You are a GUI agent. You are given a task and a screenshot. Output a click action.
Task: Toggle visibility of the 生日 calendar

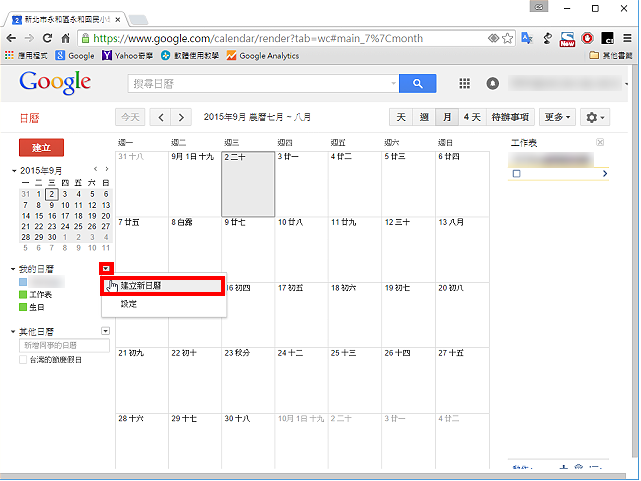23,307
